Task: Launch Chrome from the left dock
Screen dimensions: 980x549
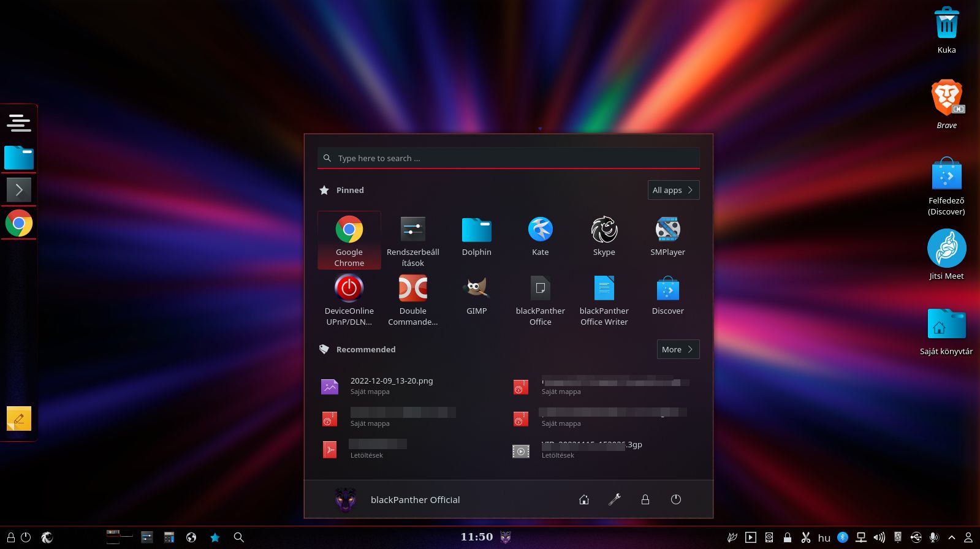Action: [19, 223]
